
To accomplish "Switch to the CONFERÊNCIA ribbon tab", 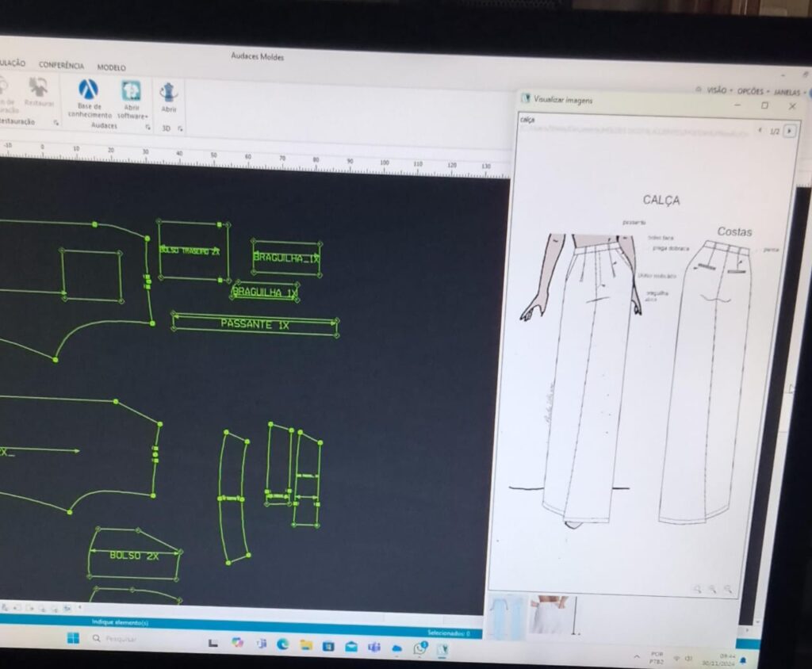I will pos(61,65).
